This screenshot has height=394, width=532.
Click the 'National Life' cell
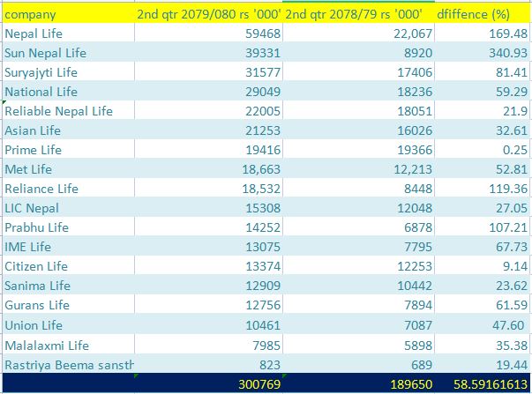click(x=68, y=91)
